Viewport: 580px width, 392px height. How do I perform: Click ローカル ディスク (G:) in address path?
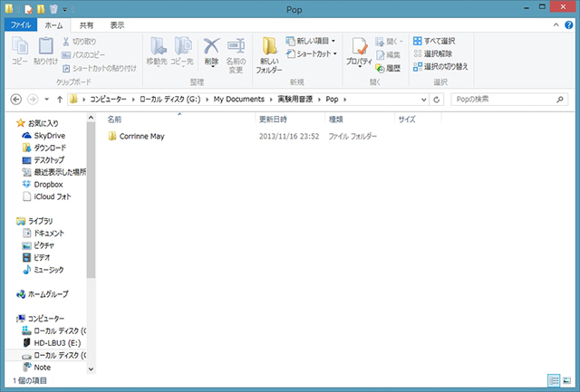pos(169,99)
